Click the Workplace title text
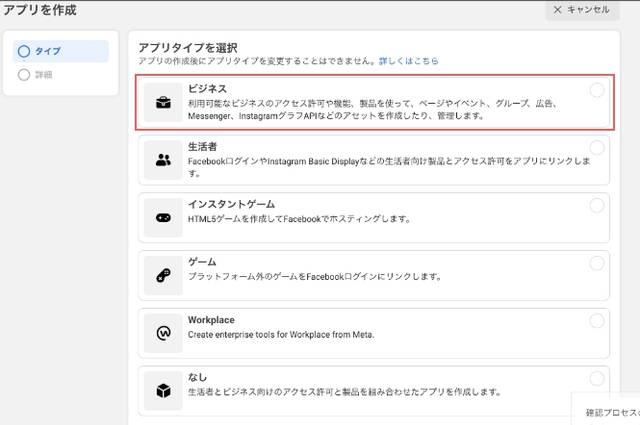 (x=211, y=320)
